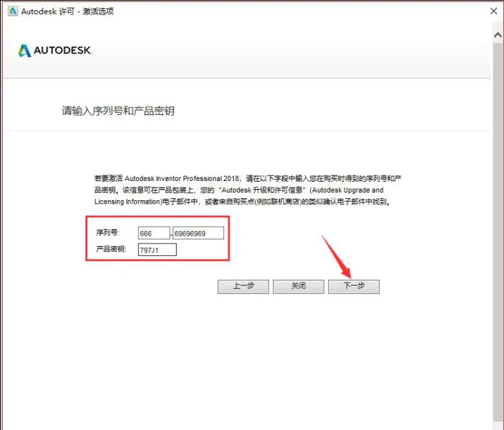
Task: Click the scrollbar up arrow
Action: tap(498, 35)
